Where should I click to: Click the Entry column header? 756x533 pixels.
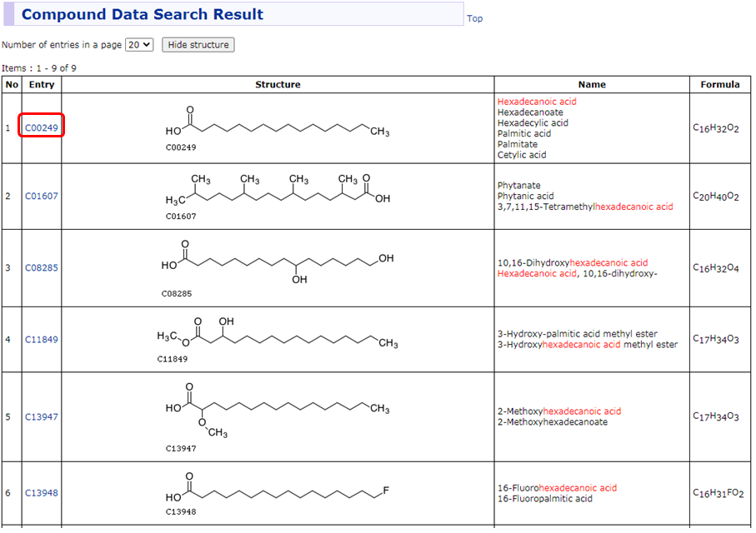coord(41,84)
